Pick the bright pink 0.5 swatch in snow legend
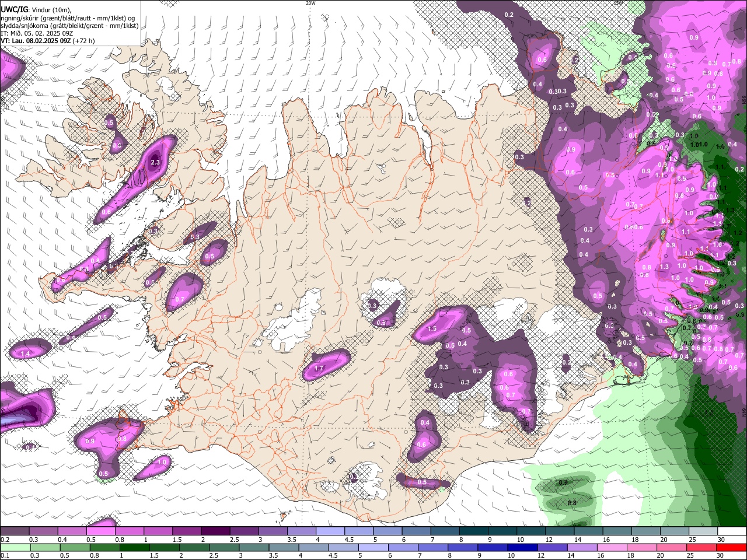 [100, 531]
